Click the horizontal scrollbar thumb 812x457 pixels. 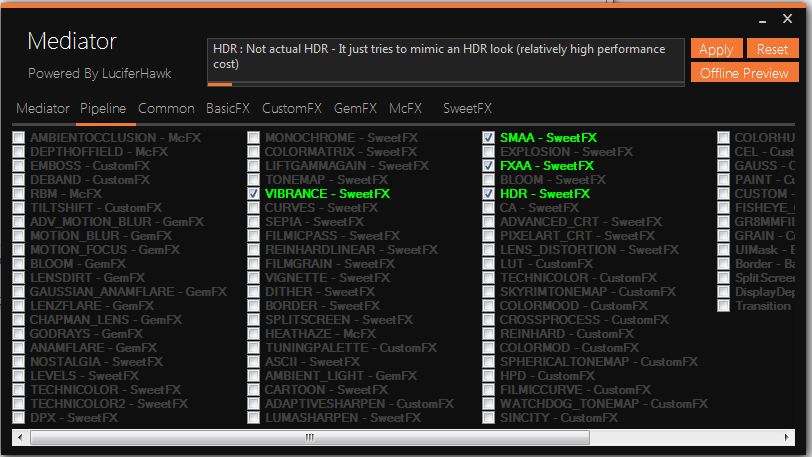click(310, 437)
